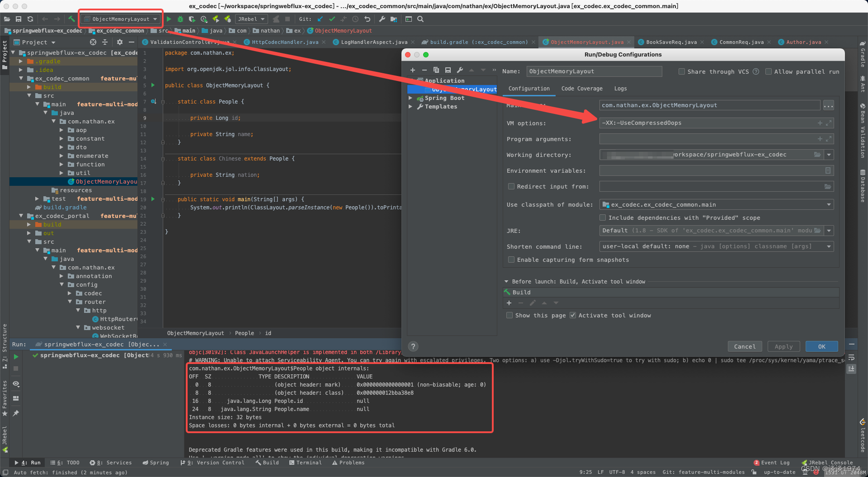This screenshot has width=868, height=477.
Task: Click the locate target icon in Project panel
Action: coord(93,42)
